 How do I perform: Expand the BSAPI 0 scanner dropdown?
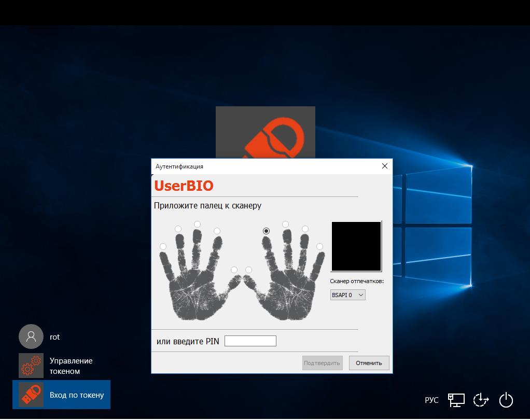point(348,295)
